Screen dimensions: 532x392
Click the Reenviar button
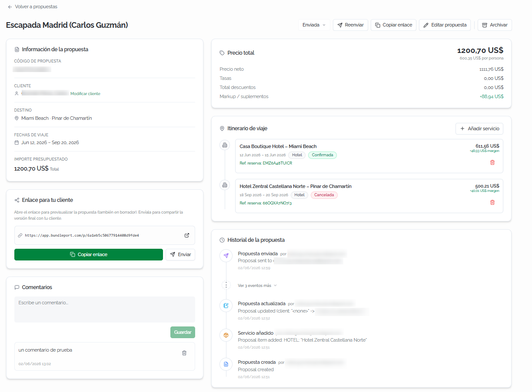pyautogui.click(x=350, y=25)
